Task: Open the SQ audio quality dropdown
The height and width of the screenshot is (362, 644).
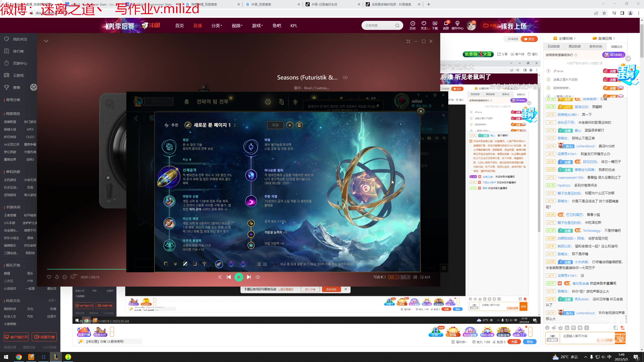Action: [393, 277]
